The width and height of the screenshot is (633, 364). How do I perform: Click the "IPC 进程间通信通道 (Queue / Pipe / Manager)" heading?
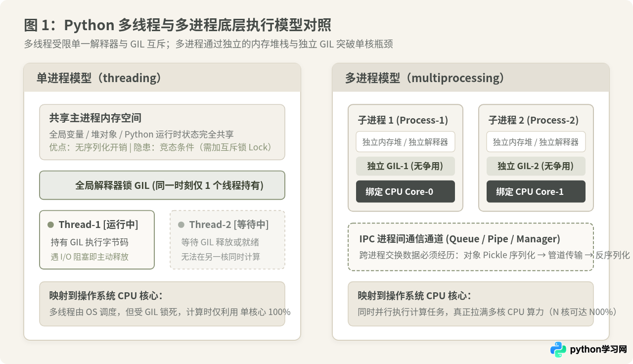point(460,239)
